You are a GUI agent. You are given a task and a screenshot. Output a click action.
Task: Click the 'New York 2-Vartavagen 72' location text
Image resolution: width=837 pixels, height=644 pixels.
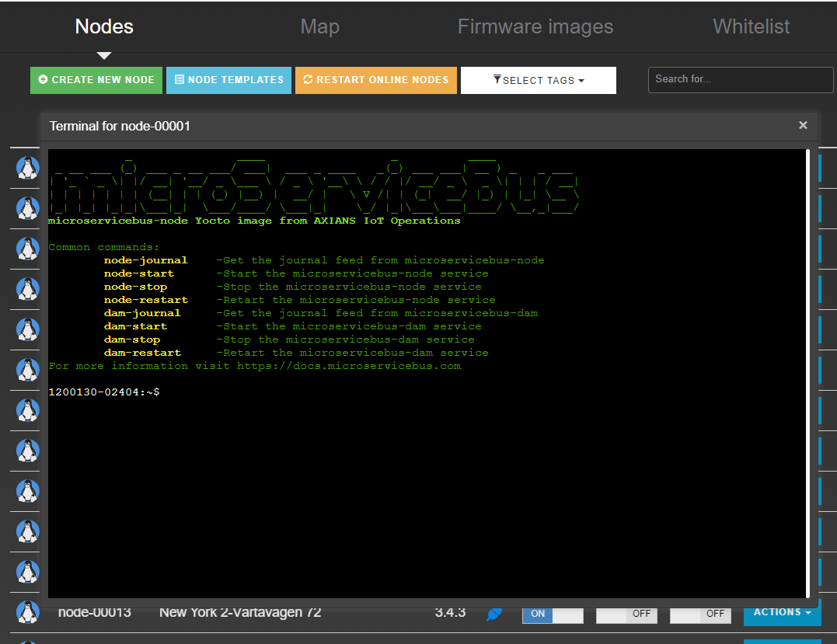click(x=240, y=612)
